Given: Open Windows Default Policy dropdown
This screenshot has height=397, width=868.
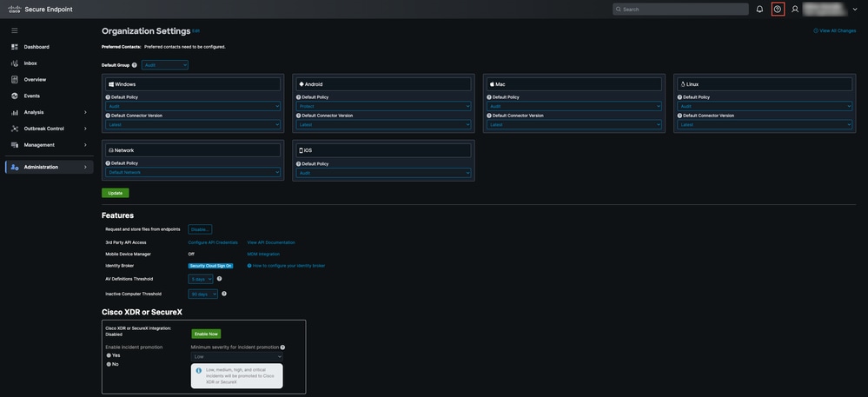Looking at the screenshot, I should tap(193, 106).
